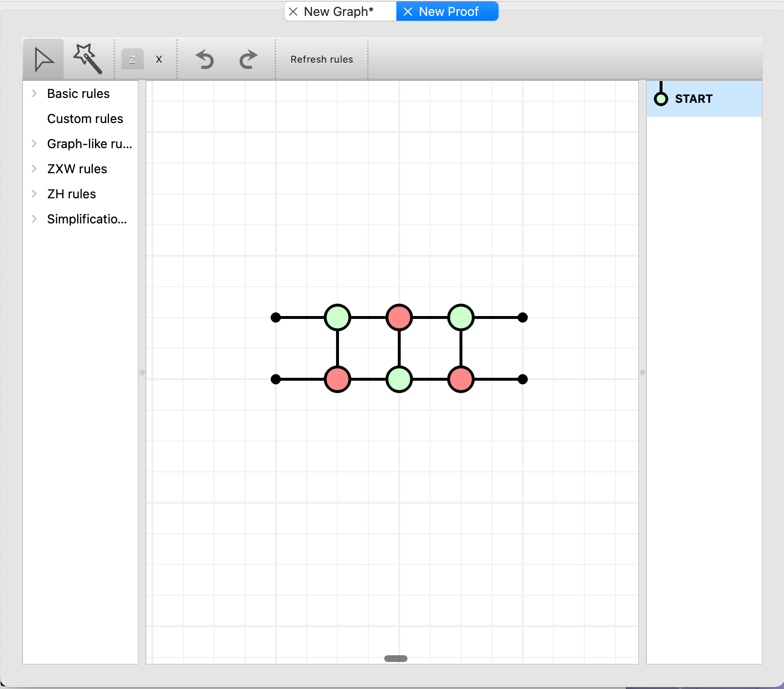The image size is (784, 689).
Task: Close the New Graph tab
Action: click(x=293, y=12)
